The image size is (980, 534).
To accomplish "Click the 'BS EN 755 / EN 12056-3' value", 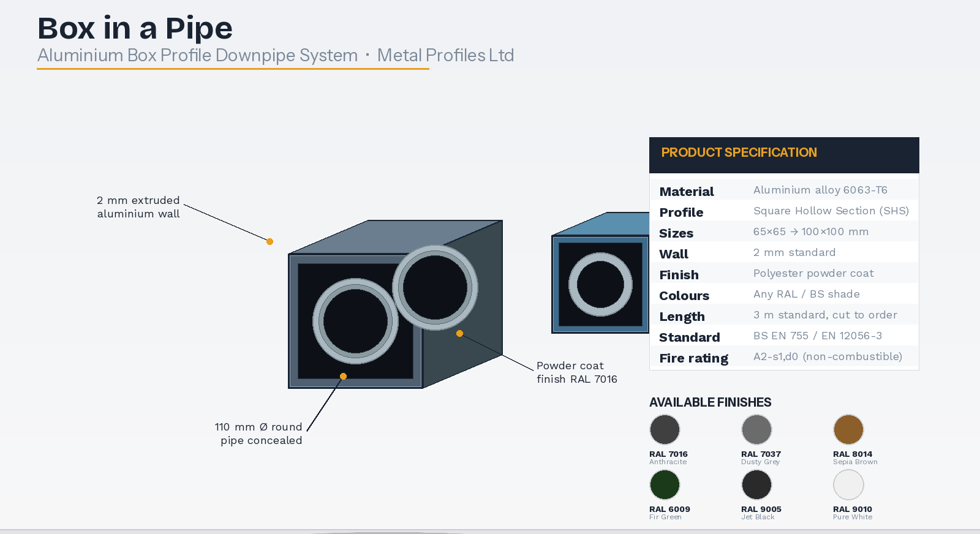I will [818, 336].
